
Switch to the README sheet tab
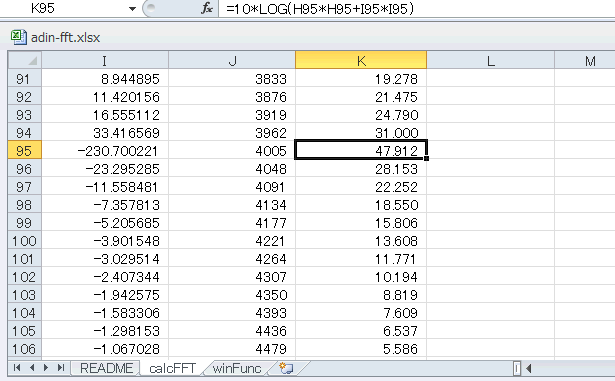[x=106, y=368]
